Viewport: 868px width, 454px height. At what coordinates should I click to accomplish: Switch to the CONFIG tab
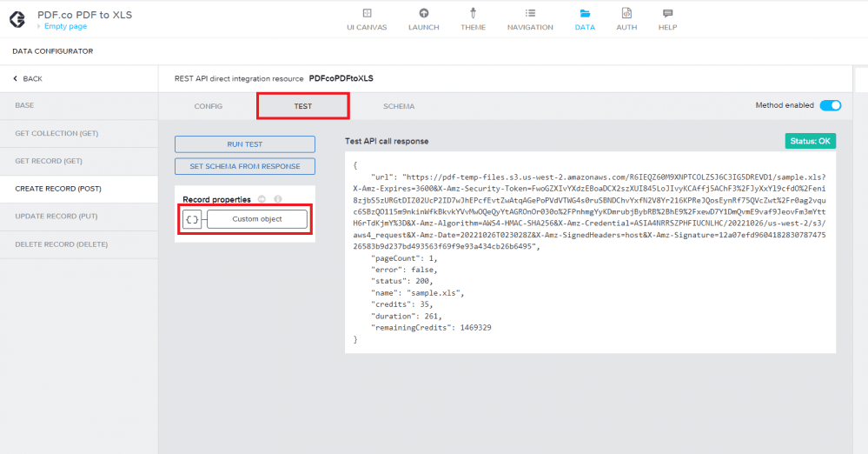(x=208, y=106)
